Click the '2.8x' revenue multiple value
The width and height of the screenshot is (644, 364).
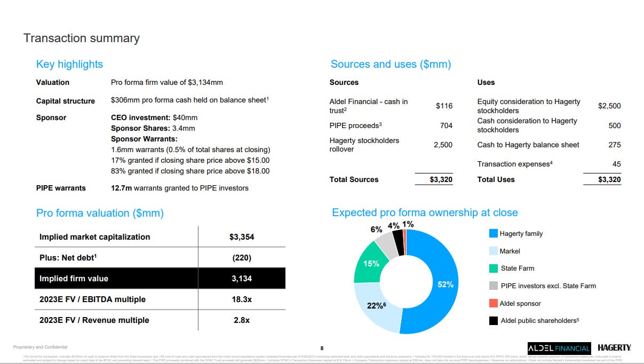click(x=242, y=320)
